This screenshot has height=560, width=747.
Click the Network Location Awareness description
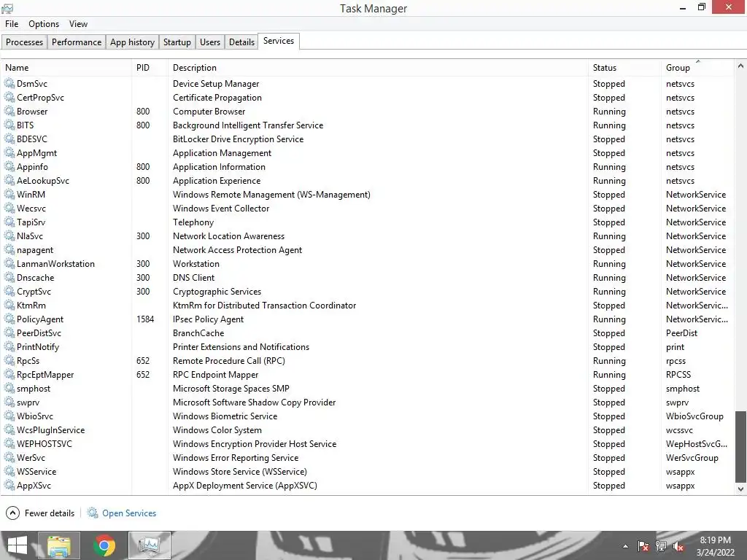(x=228, y=236)
